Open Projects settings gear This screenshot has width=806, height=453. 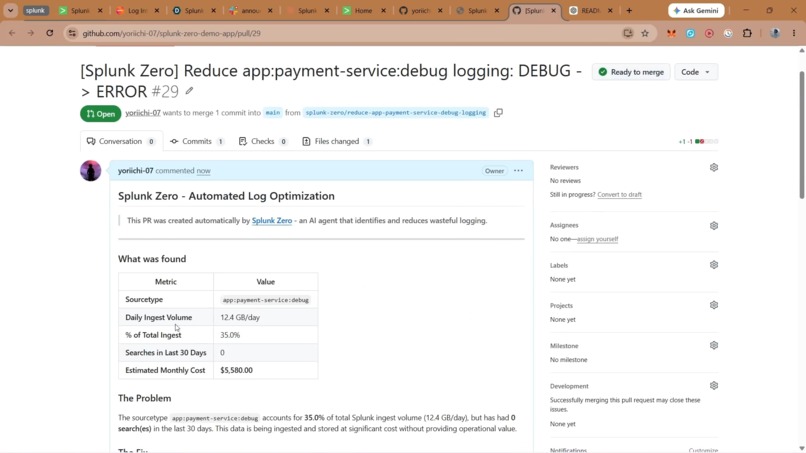click(x=713, y=305)
